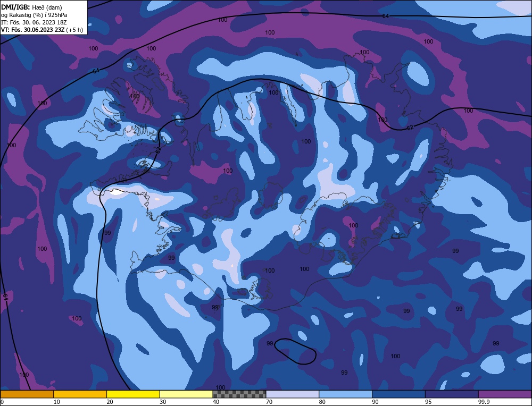The width and height of the screenshot is (532, 406).
Task: Click the "DMI/IGB: Hæð (dam)" title line
Action: (31, 6)
